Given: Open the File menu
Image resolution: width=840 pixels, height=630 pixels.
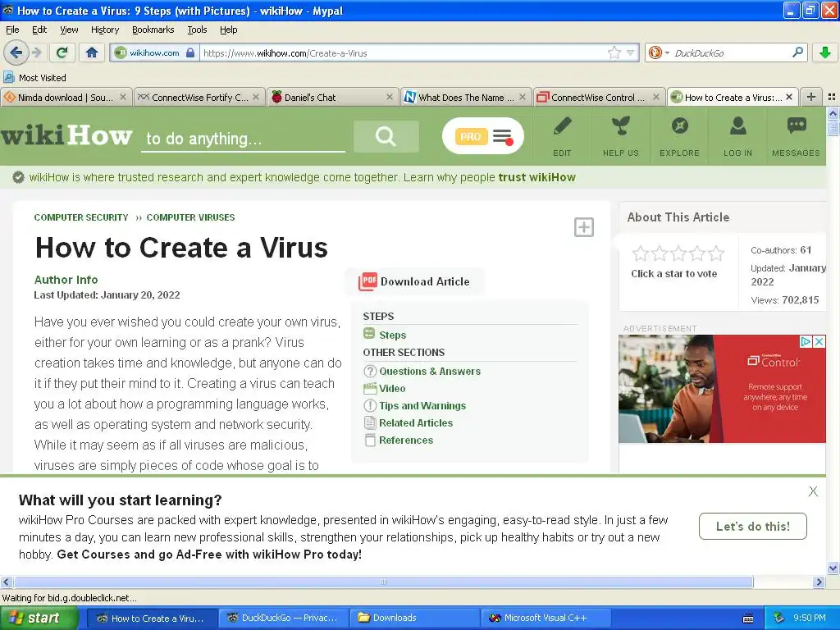Looking at the screenshot, I should click(12, 30).
